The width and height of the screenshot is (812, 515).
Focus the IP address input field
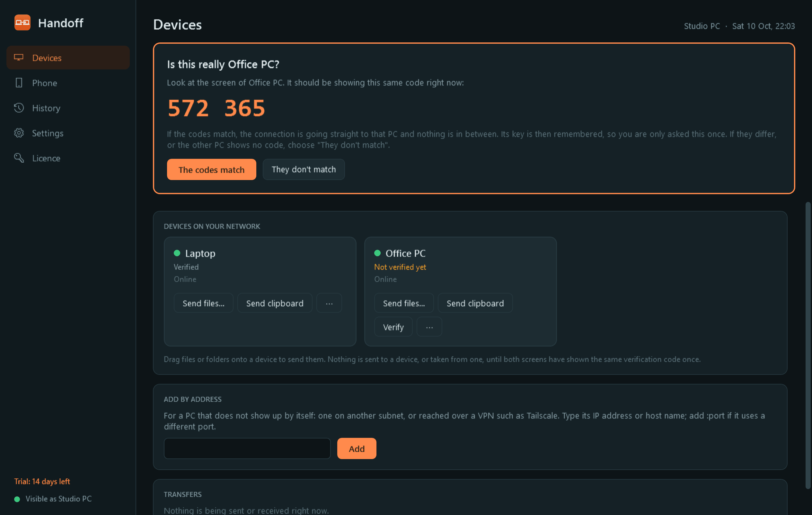click(247, 448)
